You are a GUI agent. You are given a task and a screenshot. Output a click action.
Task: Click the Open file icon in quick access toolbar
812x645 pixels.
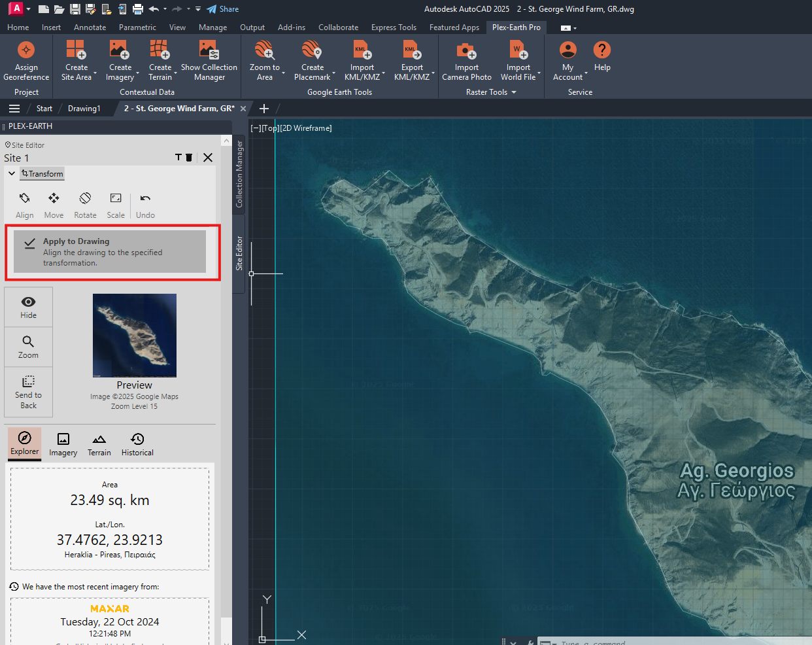(x=59, y=9)
